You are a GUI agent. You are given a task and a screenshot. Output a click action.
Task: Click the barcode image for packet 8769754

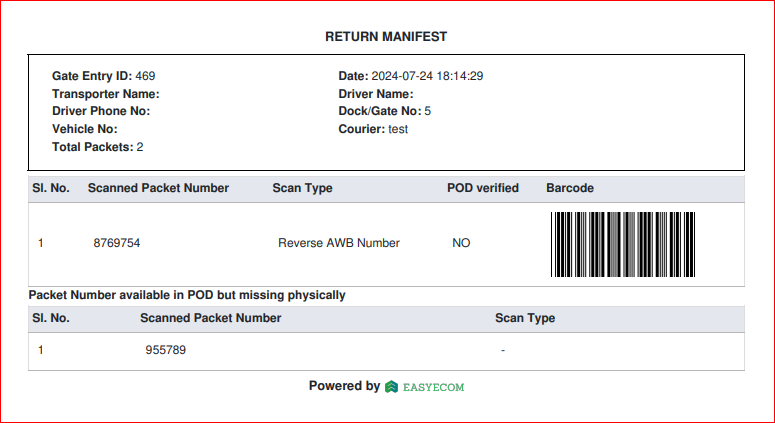tap(623, 244)
